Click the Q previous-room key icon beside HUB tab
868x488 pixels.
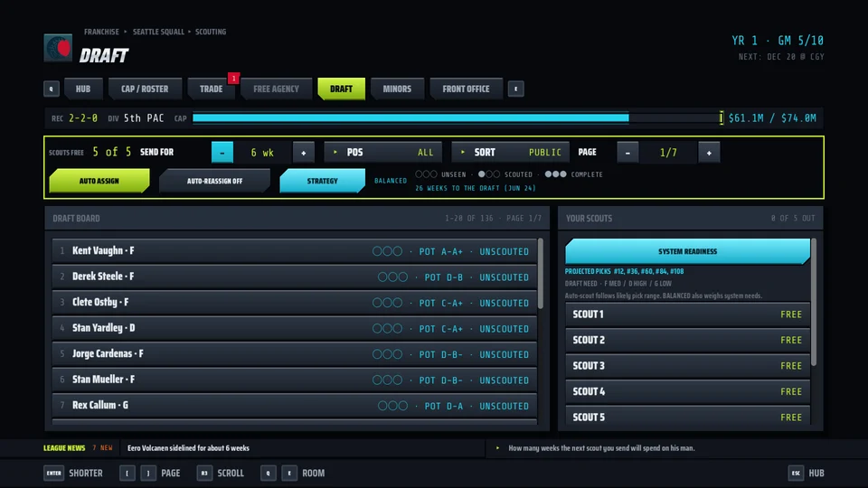click(52, 89)
